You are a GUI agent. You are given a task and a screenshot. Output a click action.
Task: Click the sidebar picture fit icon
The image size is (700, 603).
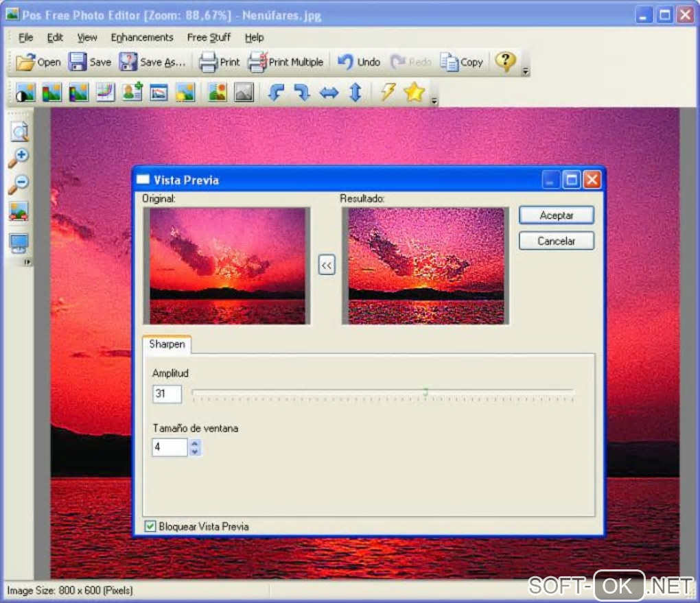19,211
